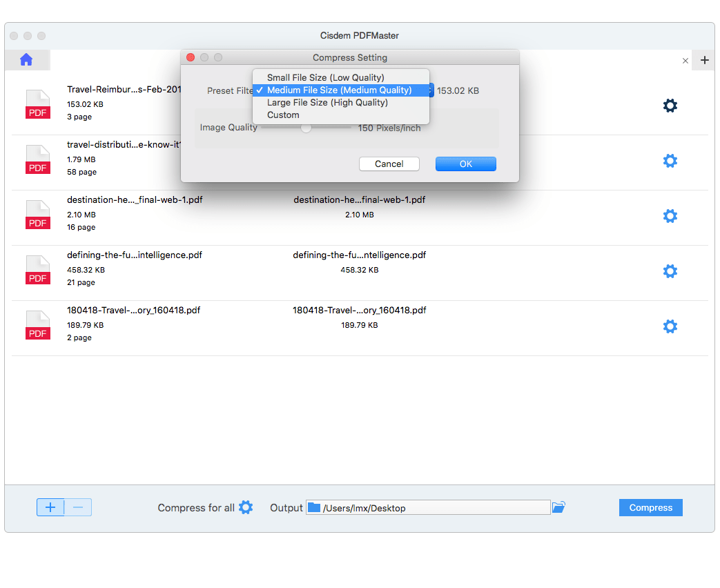Click the PDF icon of travel-distributi file

tap(38, 159)
